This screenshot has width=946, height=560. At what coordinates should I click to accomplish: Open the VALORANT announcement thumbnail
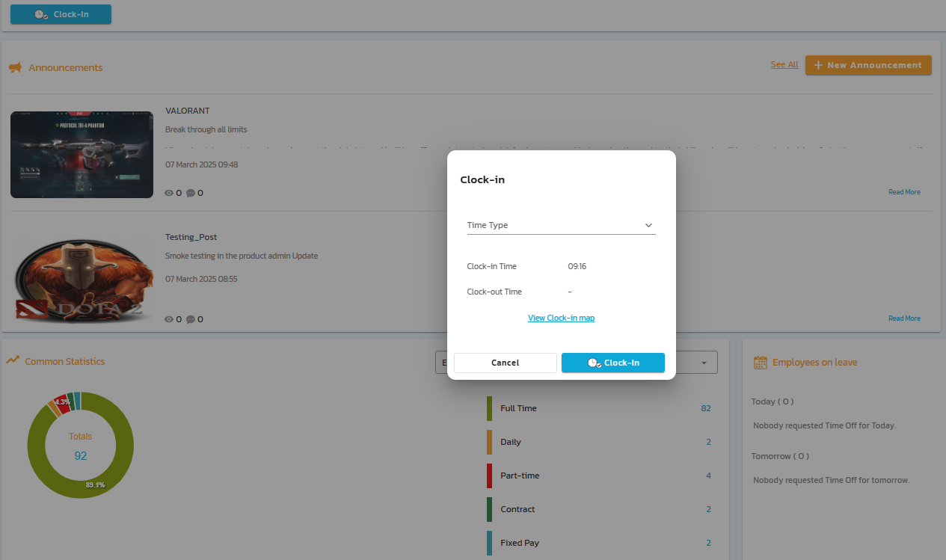pos(82,155)
